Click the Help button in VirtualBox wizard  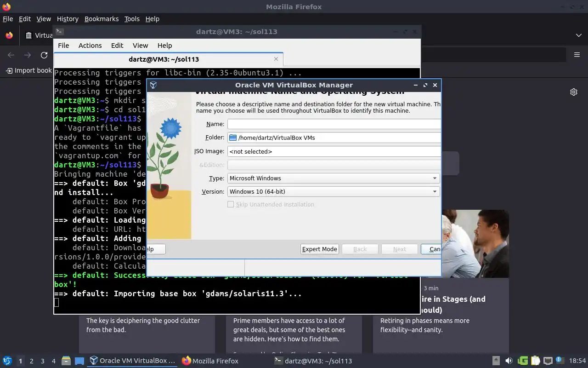(156, 249)
